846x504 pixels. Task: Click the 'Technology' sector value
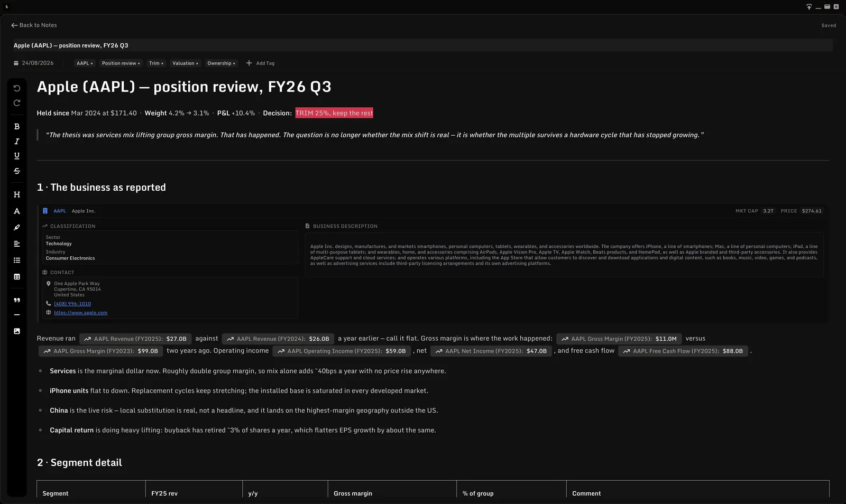pyautogui.click(x=59, y=244)
